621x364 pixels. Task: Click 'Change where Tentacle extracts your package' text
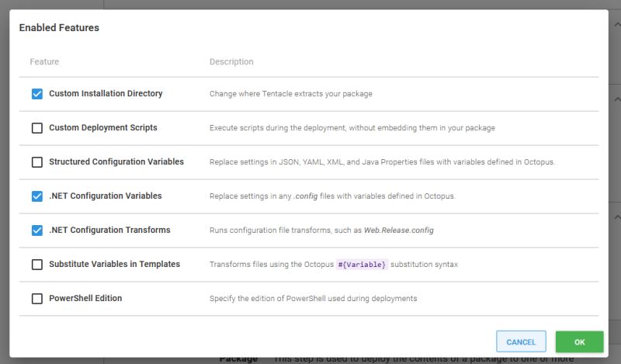[290, 94]
